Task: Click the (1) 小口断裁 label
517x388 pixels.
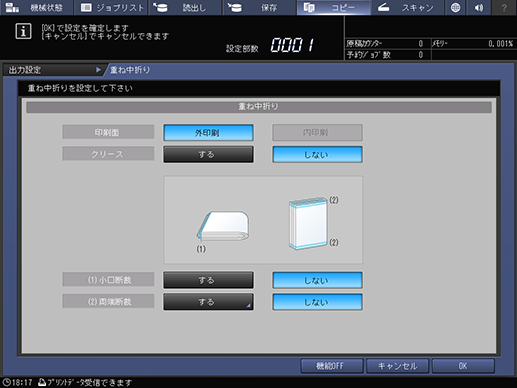Action: click(108, 280)
